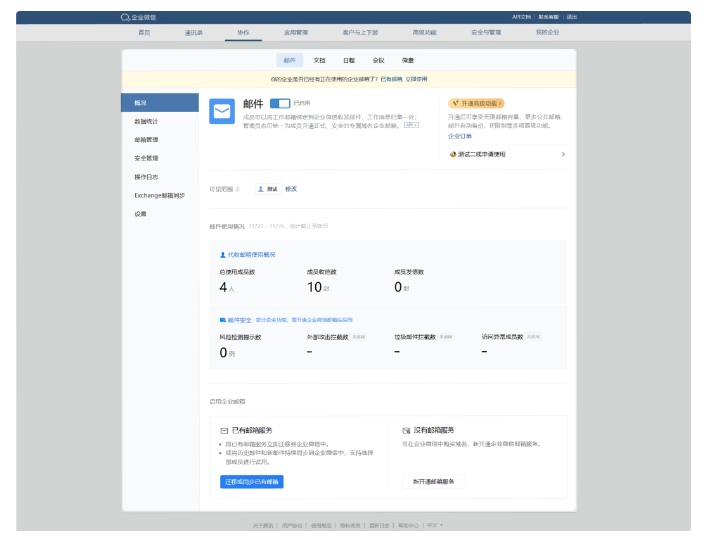This screenshot has height=541, width=710.
Task: Expand the mail description details link
Action: (410, 125)
